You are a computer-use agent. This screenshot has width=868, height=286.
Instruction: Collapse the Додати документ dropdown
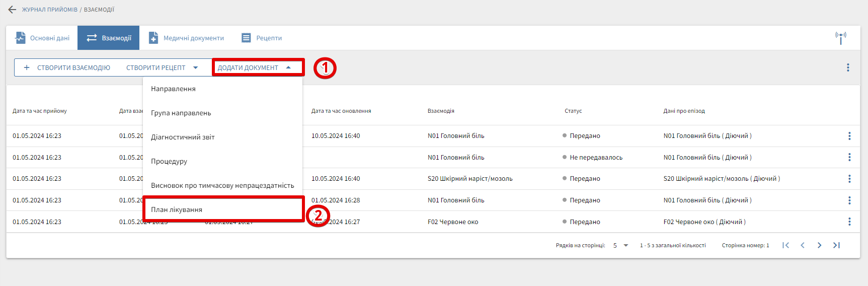click(288, 67)
